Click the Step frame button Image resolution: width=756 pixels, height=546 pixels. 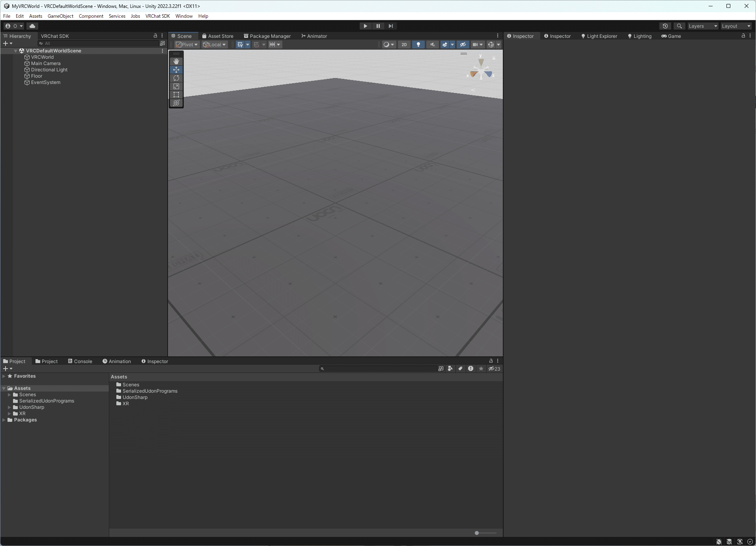(x=391, y=26)
